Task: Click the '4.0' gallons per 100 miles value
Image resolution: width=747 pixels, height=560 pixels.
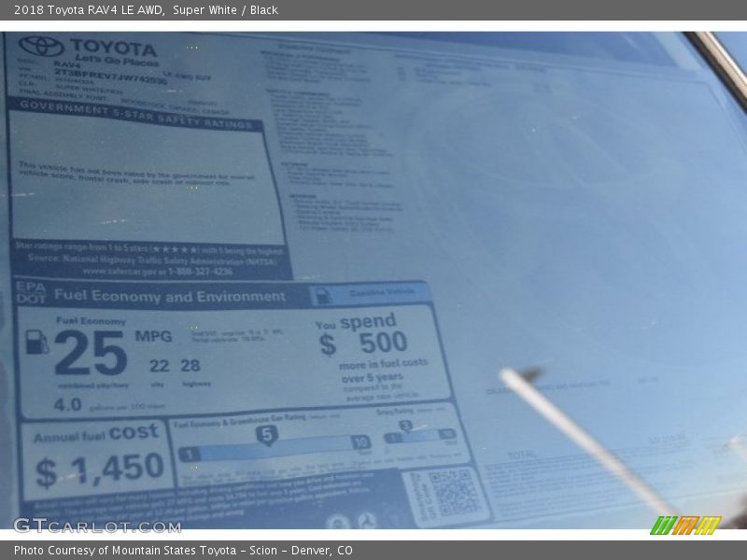Action: point(67,405)
